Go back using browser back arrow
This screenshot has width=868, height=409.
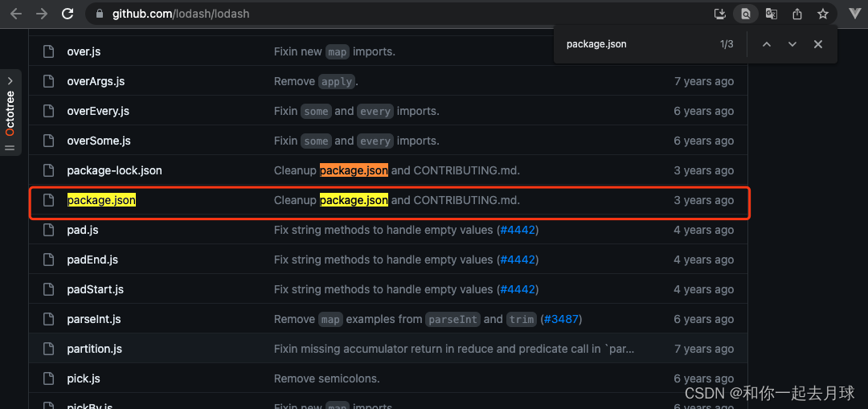pyautogui.click(x=16, y=14)
